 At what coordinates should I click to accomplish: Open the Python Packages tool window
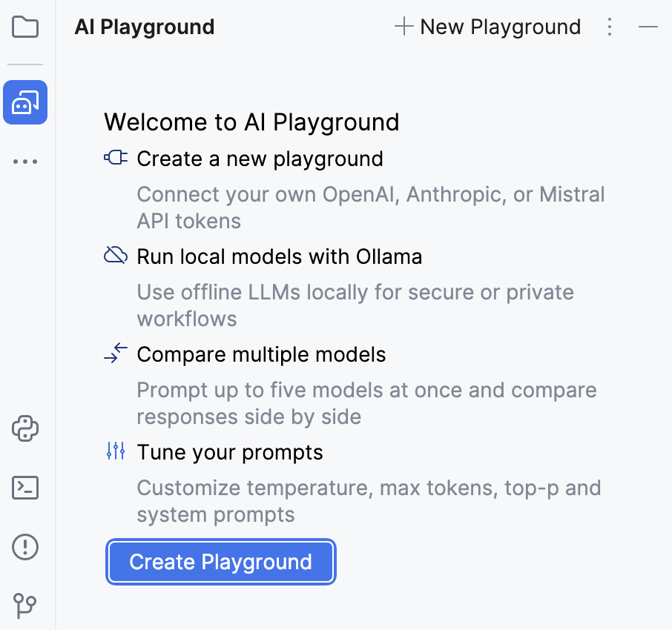click(x=25, y=429)
